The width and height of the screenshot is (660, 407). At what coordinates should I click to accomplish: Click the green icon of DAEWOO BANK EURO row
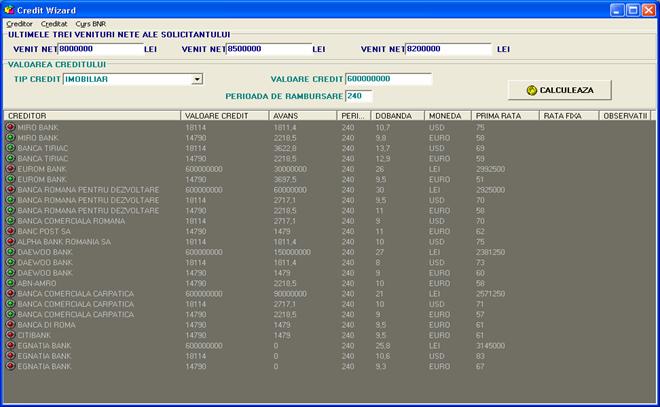pyautogui.click(x=11, y=272)
